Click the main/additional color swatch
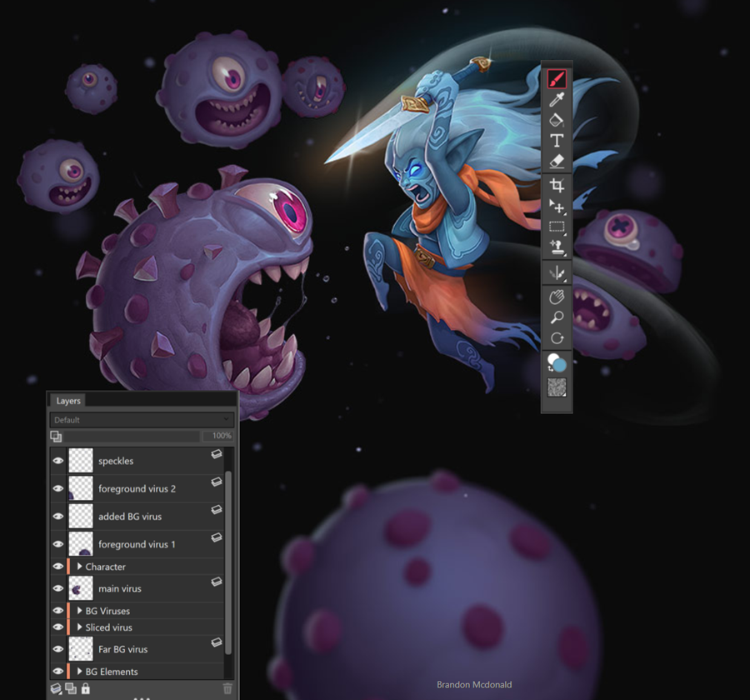This screenshot has height=700, width=750. point(557,363)
